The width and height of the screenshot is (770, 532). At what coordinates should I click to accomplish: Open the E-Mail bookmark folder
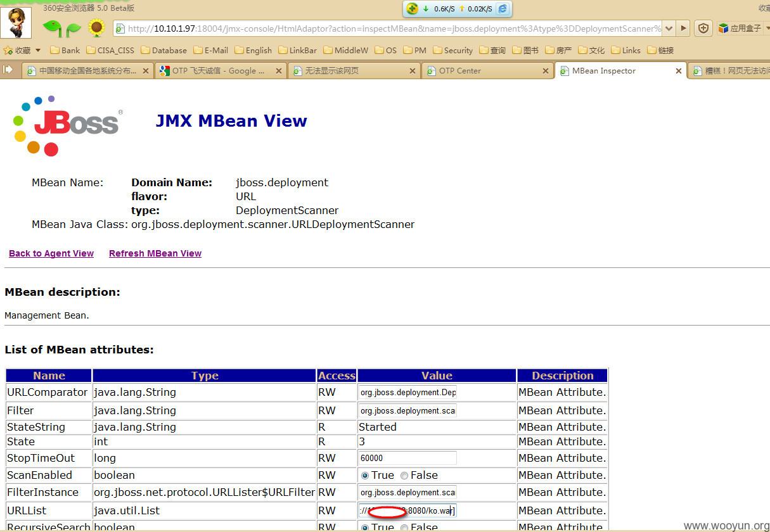(x=210, y=50)
